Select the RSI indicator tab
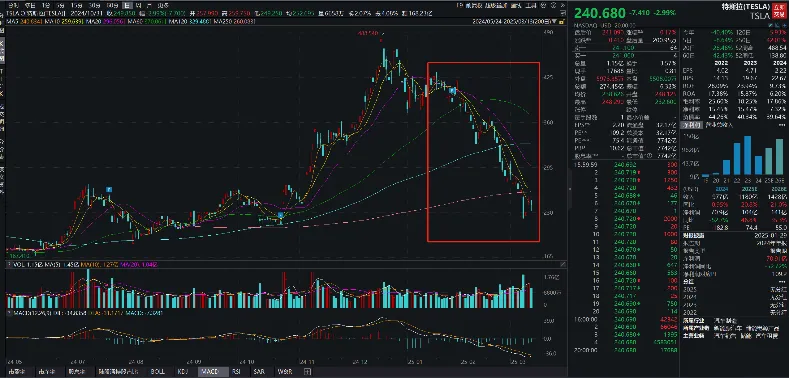 click(x=236, y=371)
